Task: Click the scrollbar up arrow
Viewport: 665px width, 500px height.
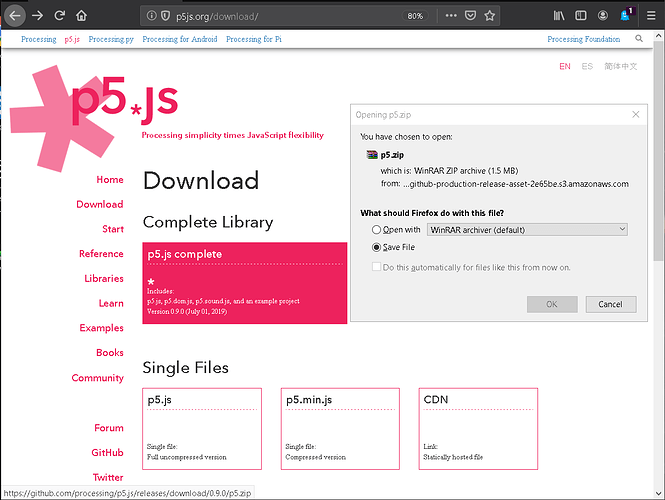Action: (658, 36)
